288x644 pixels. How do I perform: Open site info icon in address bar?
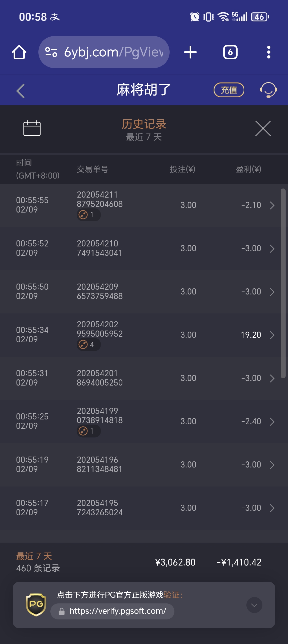(51, 52)
